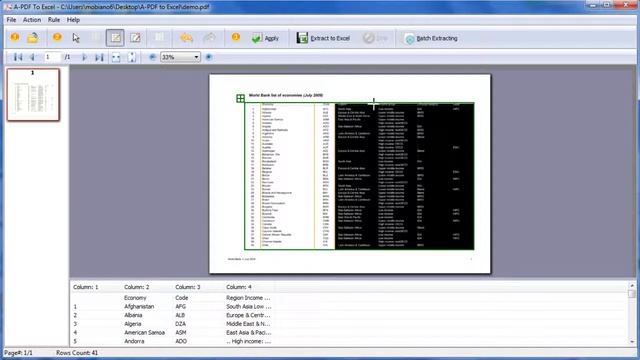
Task: Click the page number input field
Action: click(52, 57)
